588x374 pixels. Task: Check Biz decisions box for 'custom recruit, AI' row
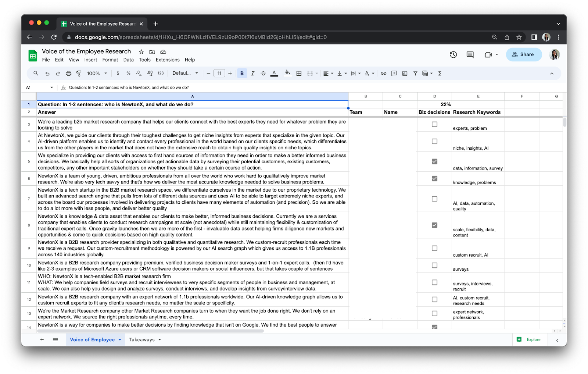(434, 248)
